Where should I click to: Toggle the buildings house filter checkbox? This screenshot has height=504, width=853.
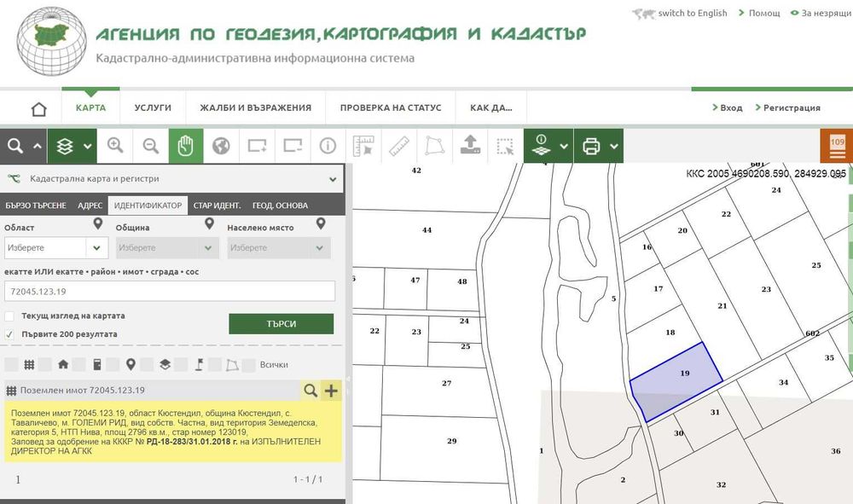[45, 364]
